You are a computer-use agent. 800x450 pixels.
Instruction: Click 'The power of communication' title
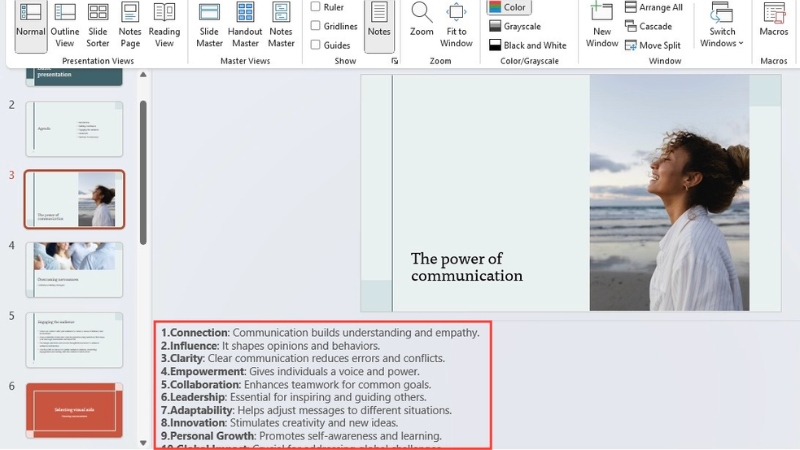pyautogui.click(x=466, y=267)
